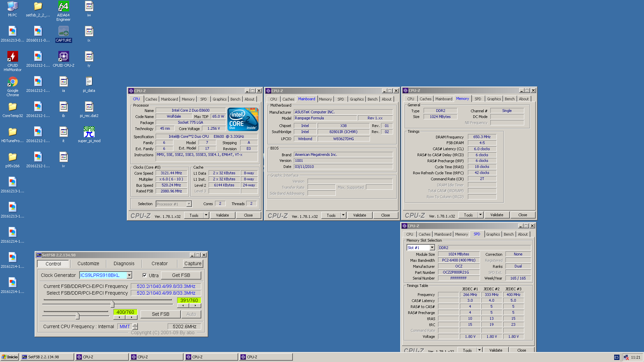Viewport: 644px width, 362px height.
Task: Select the ix file icon
Action: [x=89, y=34]
